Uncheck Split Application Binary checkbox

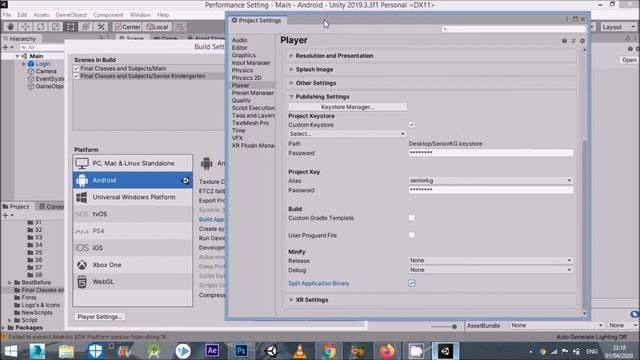click(411, 283)
